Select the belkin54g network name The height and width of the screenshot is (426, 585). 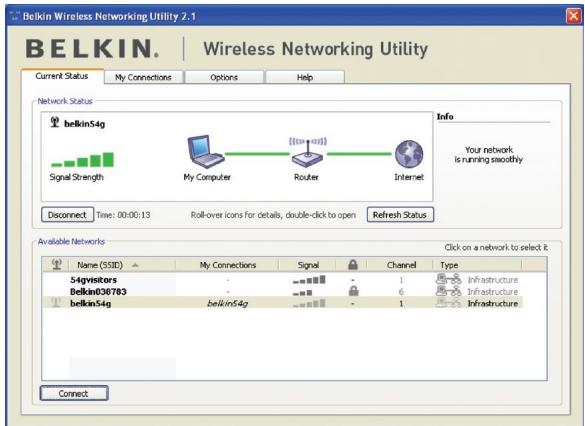[x=90, y=304]
